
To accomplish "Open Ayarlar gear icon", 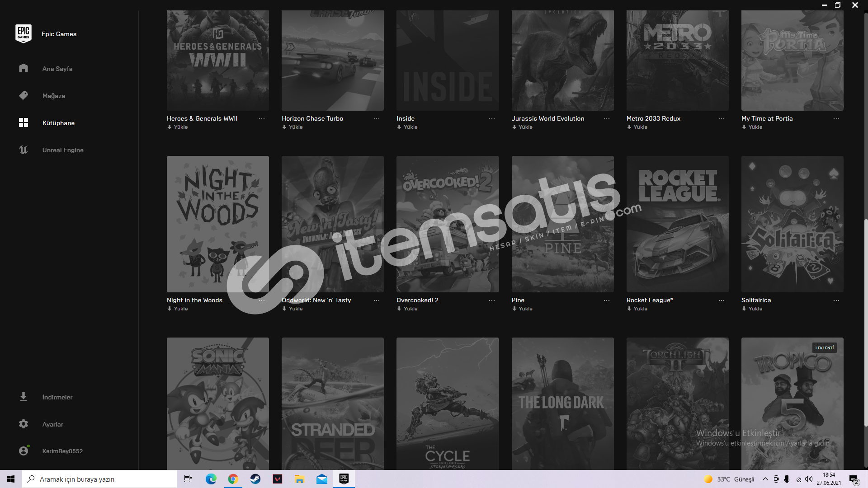I will (24, 424).
